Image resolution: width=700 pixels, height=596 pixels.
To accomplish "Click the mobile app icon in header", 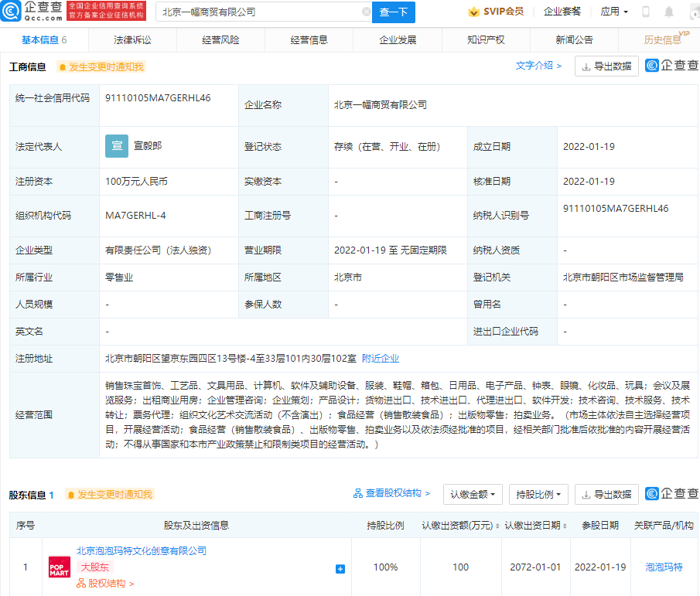I will click(x=646, y=12).
